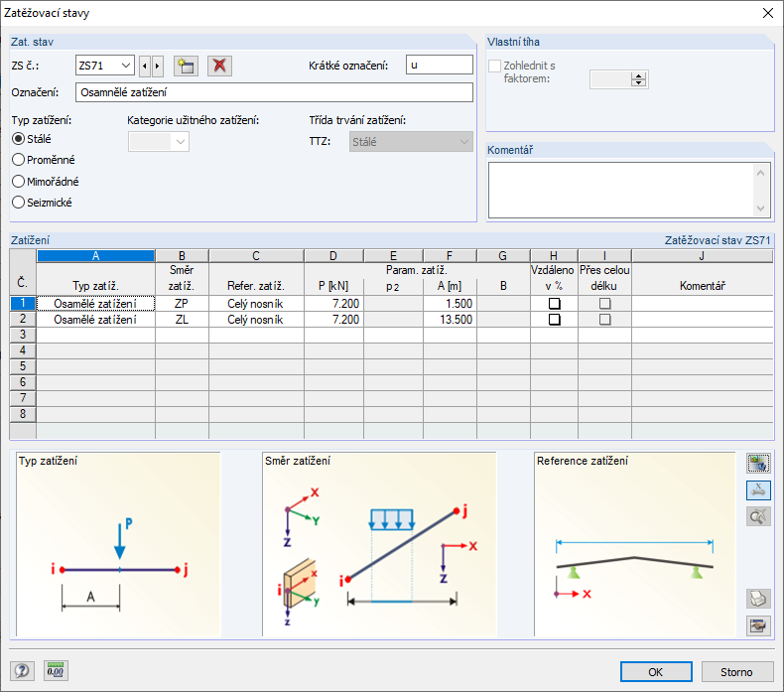Click the self-weight factor input field

click(610, 79)
